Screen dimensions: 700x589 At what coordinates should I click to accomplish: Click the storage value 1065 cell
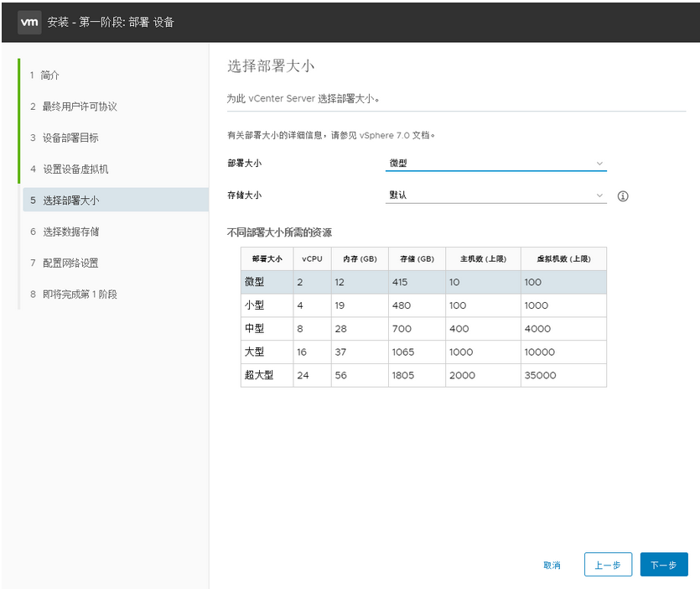tap(417, 352)
